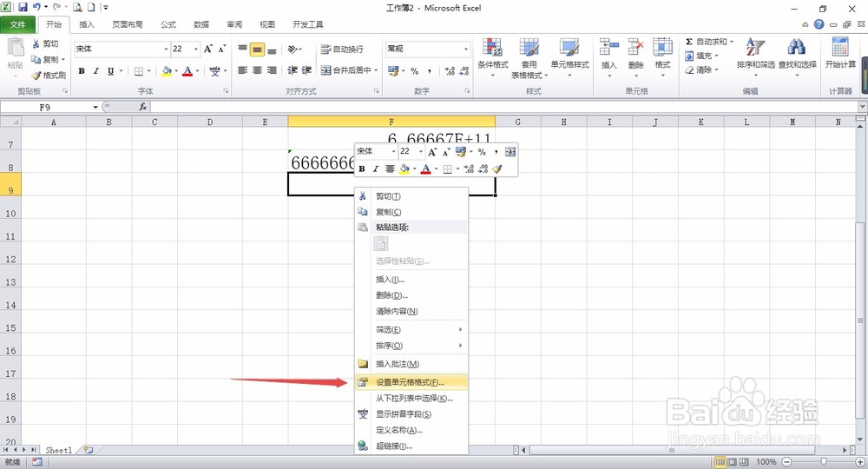This screenshot has width=868, height=469.
Task: Open the ribbon font name dropdown (宋体)
Action: [166, 49]
